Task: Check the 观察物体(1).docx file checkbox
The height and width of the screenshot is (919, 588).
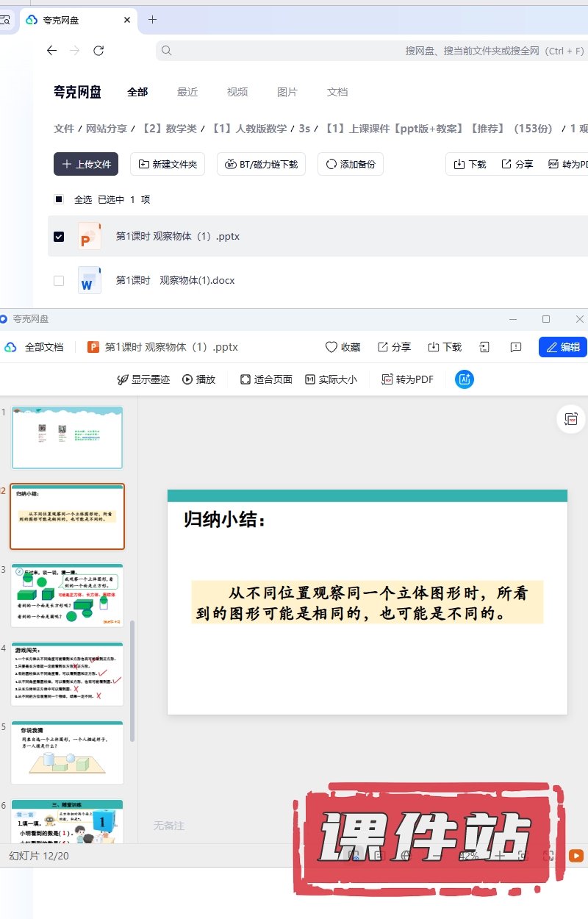Action: [x=60, y=281]
